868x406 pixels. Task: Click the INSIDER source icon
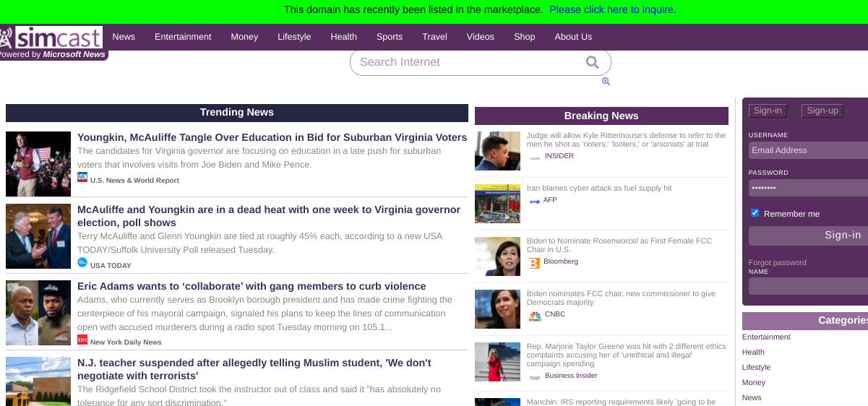(x=535, y=157)
